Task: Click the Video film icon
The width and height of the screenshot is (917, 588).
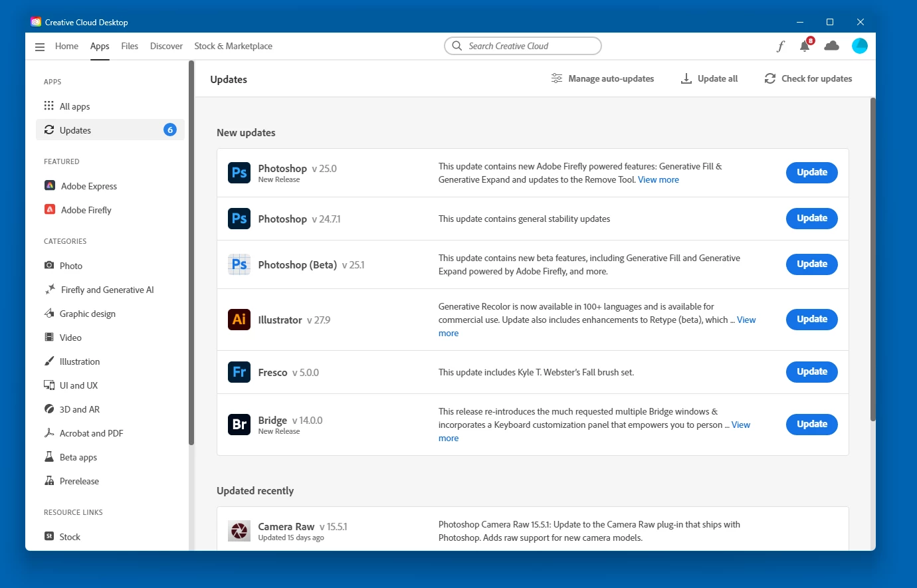Action: coord(49,337)
